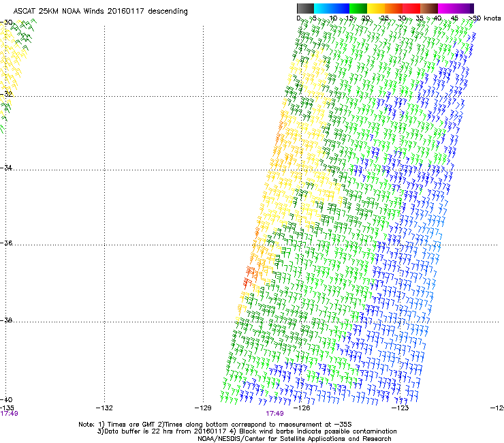The height and width of the screenshot is (443, 504).
Task: Click the "-30" latitude axis label
Action: coord(6,22)
